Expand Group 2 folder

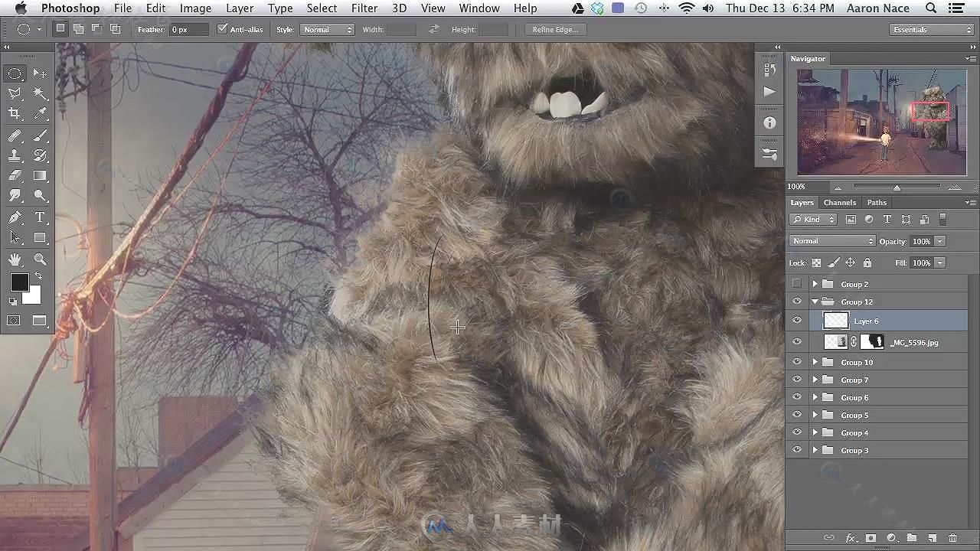pos(815,284)
